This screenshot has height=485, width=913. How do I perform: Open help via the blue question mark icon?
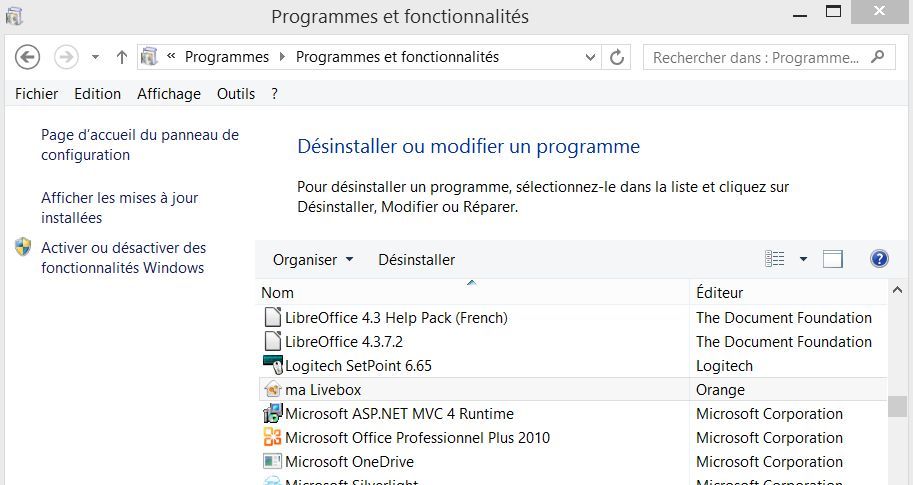[x=879, y=259]
